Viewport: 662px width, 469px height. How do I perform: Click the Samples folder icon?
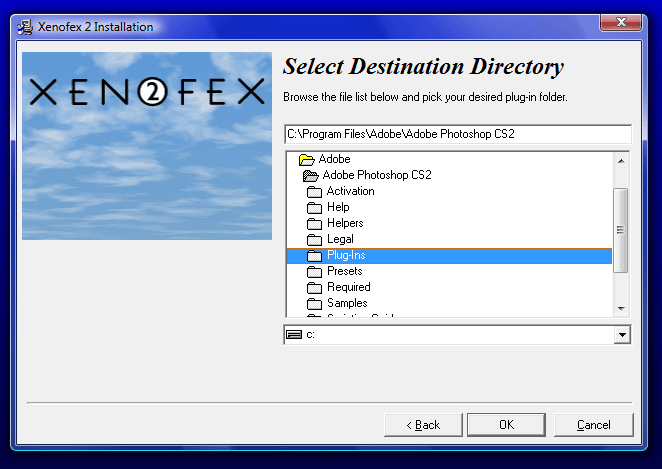[314, 304]
